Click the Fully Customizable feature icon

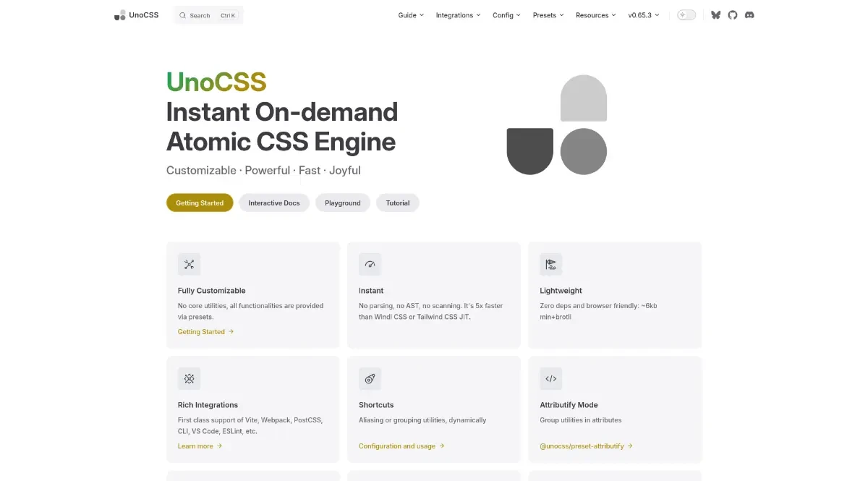189,264
